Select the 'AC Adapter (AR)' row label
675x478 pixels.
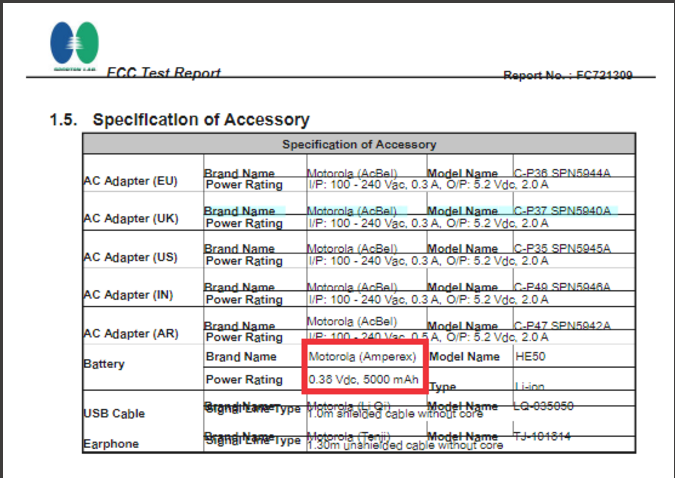(x=130, y=333)
